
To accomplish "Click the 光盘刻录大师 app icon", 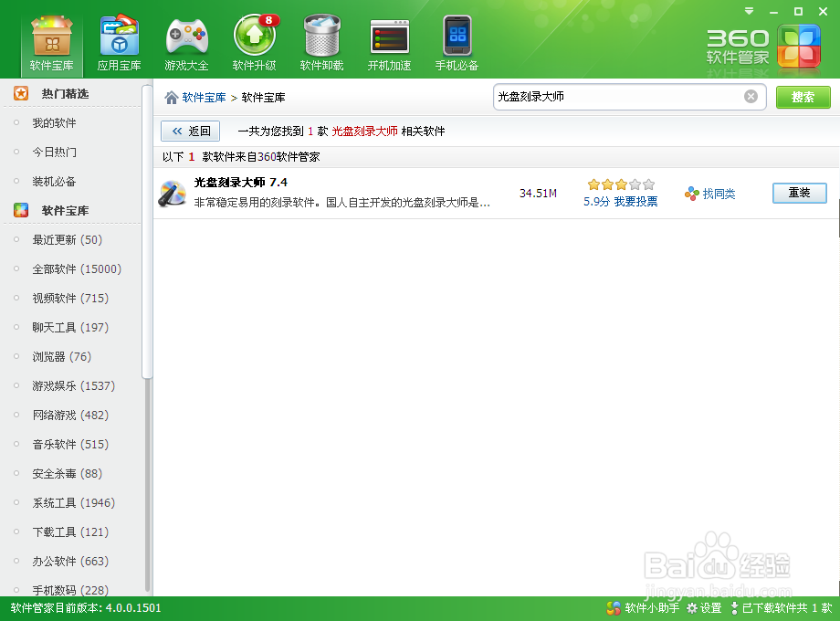I will click(x=172, y=194).
